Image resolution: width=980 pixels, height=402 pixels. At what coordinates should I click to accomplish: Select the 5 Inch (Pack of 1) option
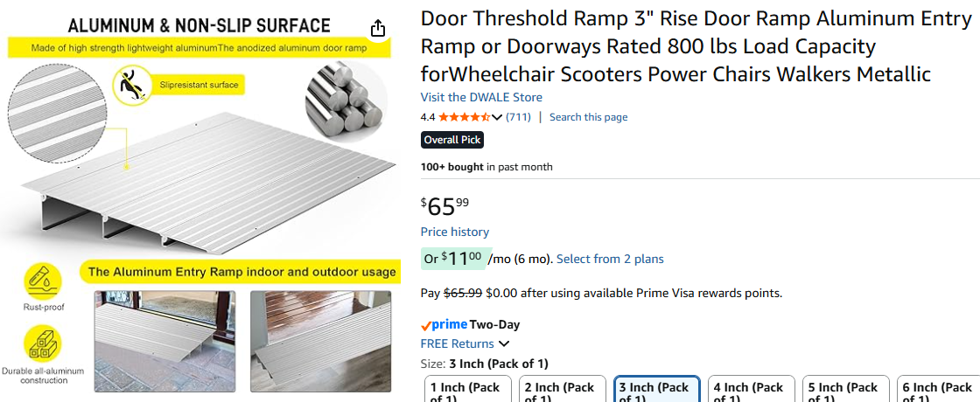tap(844, 391)
